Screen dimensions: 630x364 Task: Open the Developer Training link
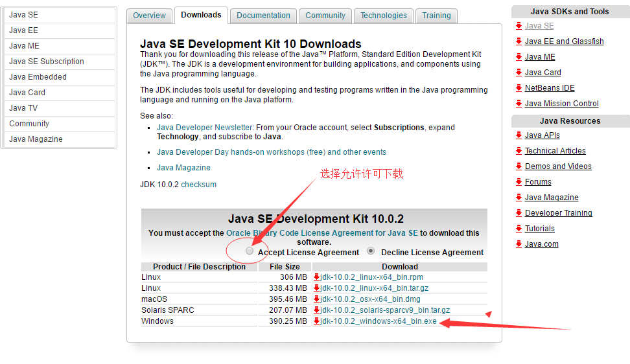click(x=559, y=213)
